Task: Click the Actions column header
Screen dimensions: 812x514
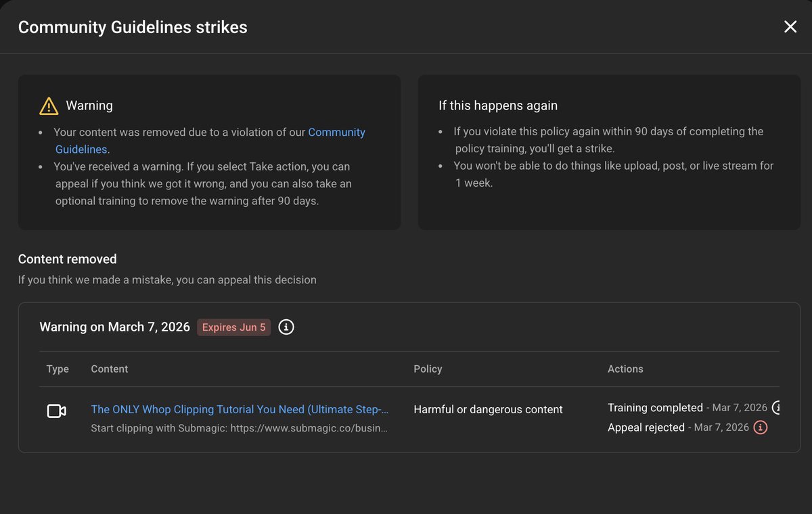Action: pyautogui.click(x=625, y=369)
